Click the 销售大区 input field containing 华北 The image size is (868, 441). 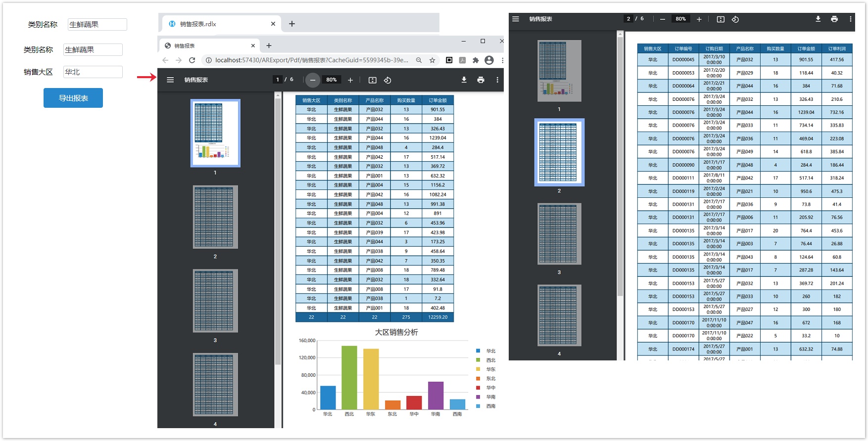coord(93,72)
